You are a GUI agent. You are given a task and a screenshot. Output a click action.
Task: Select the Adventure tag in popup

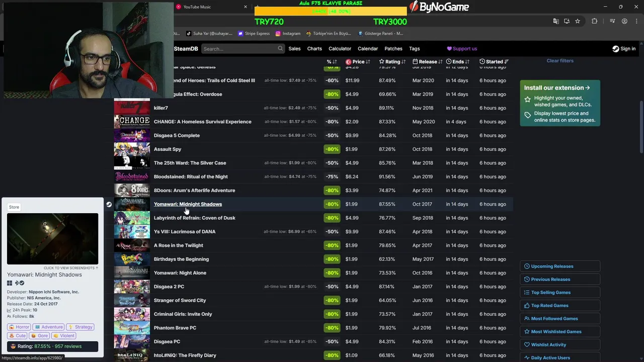click(49, 327)
